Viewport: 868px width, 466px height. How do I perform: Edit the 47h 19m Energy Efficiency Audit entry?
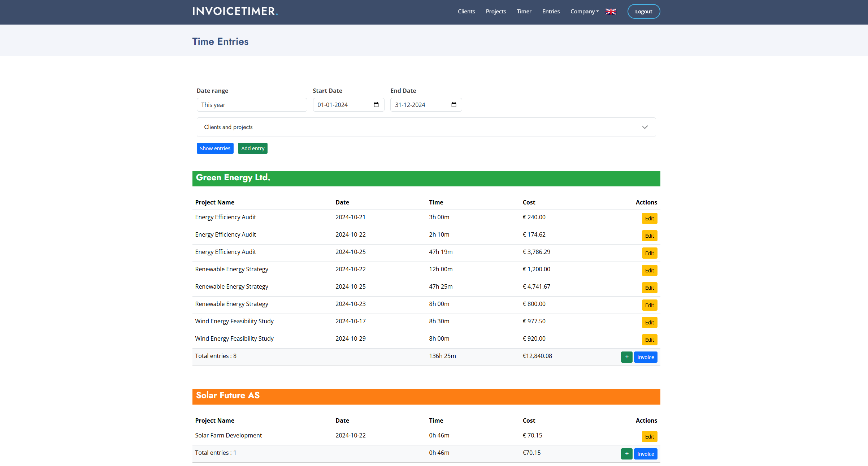(649, 253)
